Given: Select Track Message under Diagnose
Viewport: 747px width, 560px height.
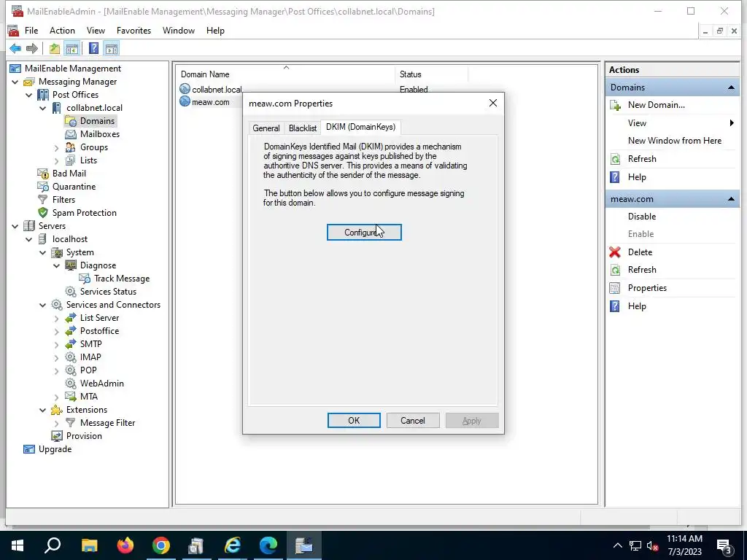Looking at the screenshot, I should pyautogui.click(x=122, y=279).
